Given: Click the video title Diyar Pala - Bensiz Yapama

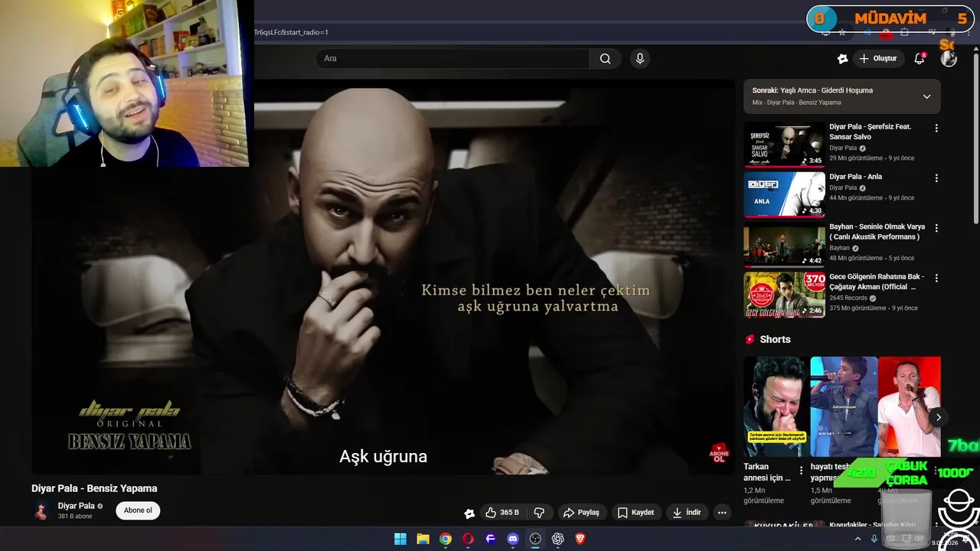Looking at the screenshot, I should [94, 488].
